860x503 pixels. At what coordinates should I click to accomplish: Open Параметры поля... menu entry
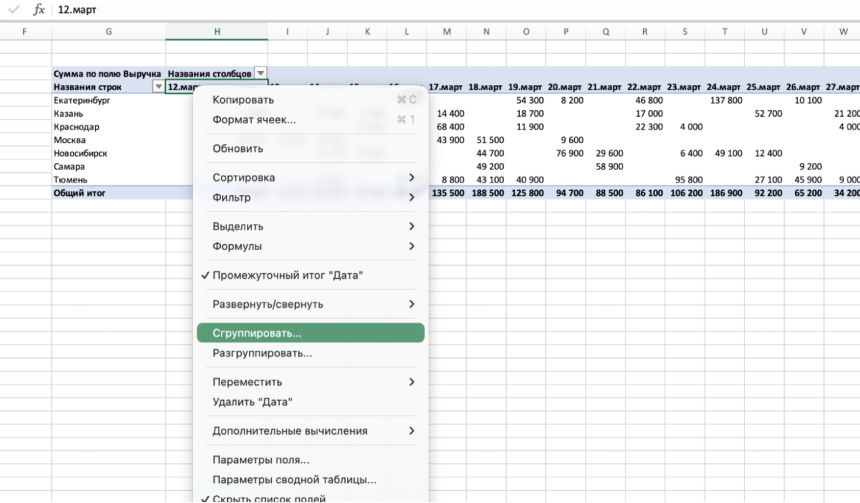310,460
